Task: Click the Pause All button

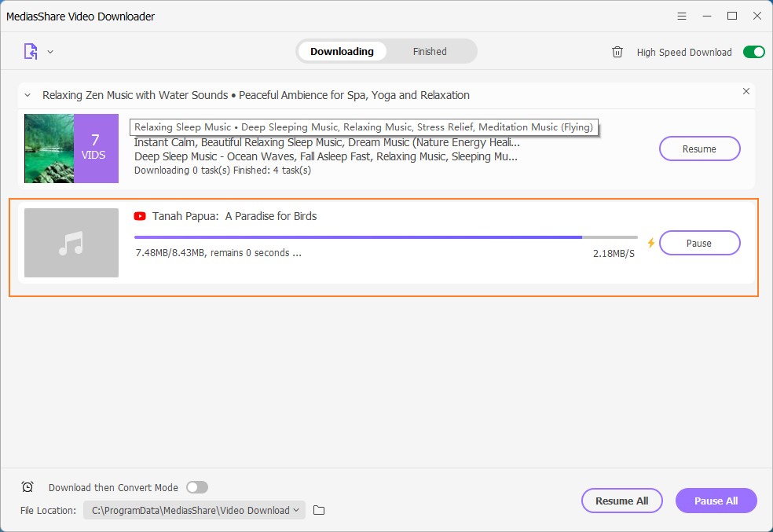Action: 716,501
